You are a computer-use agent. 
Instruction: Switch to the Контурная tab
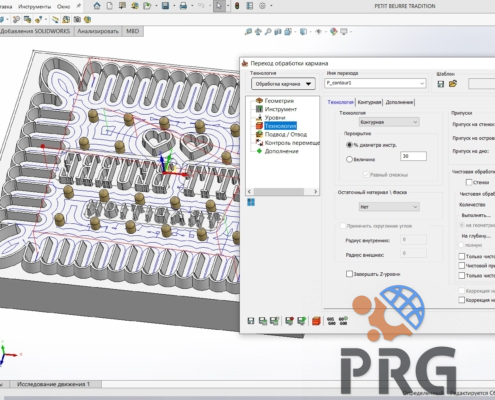coord(369,102)
